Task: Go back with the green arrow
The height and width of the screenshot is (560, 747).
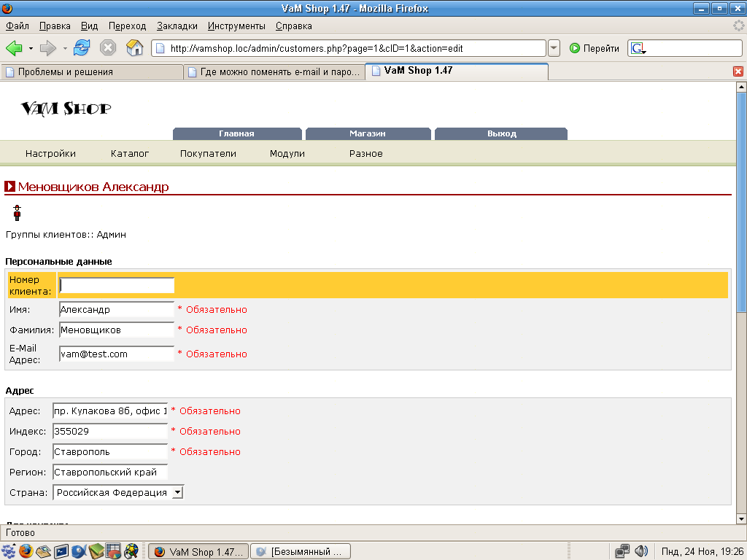Action: tap(14, 47)
